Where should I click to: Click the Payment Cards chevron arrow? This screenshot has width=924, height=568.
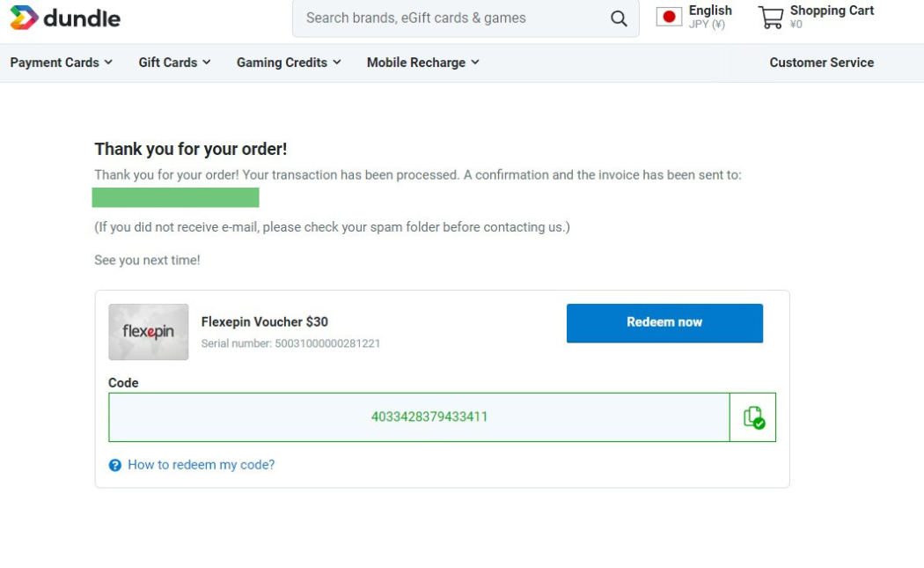(108, 63)
